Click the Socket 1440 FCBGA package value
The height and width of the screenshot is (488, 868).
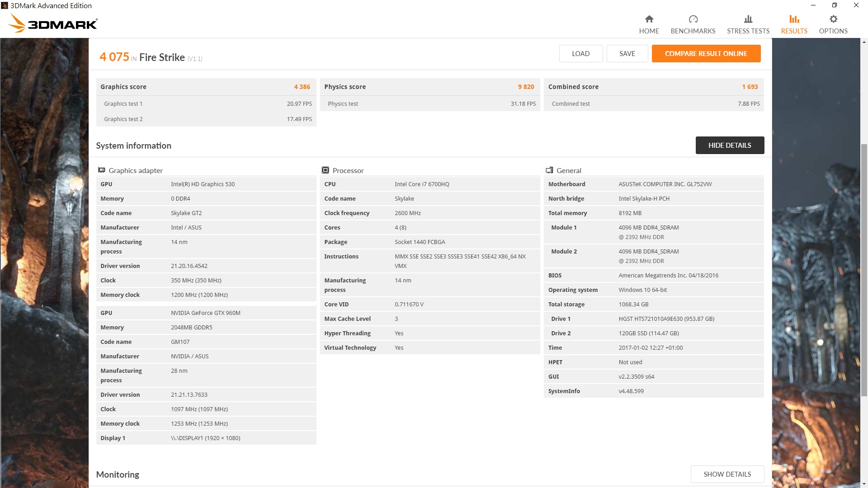point(420,242)
